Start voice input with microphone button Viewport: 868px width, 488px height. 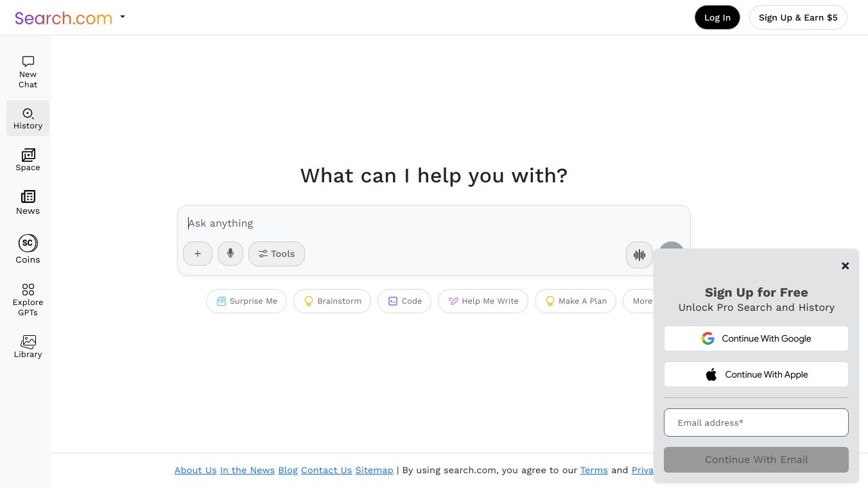(x=230, y=254)
